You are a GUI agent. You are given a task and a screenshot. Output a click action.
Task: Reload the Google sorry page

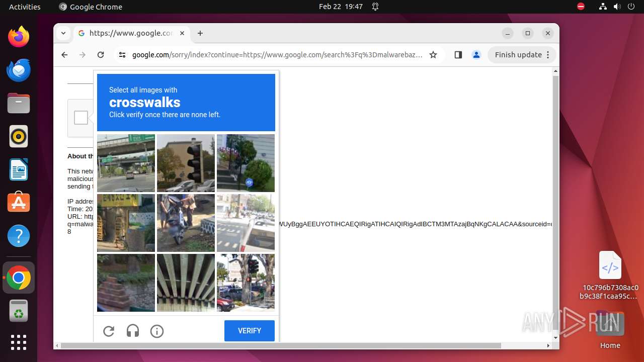(x=101, y=55)
